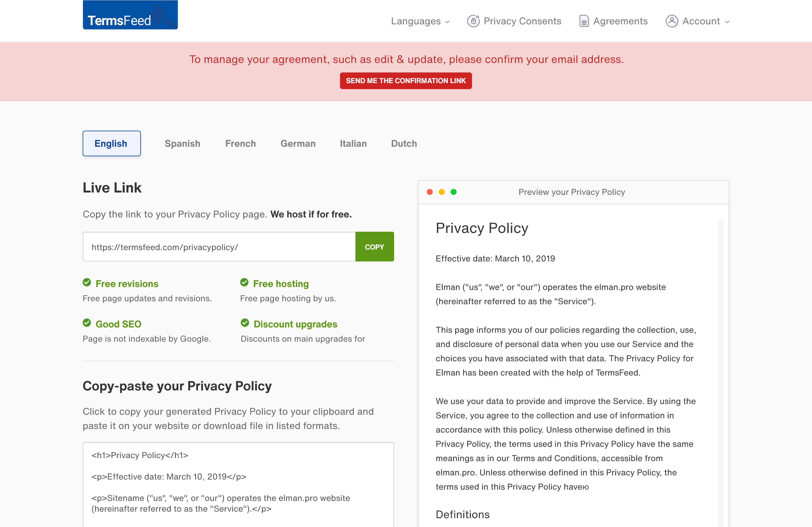Image resolution: width=812 pixels, height=527 pixels.
Task: Select the English language tab
Action: click(x=112, y=144)
